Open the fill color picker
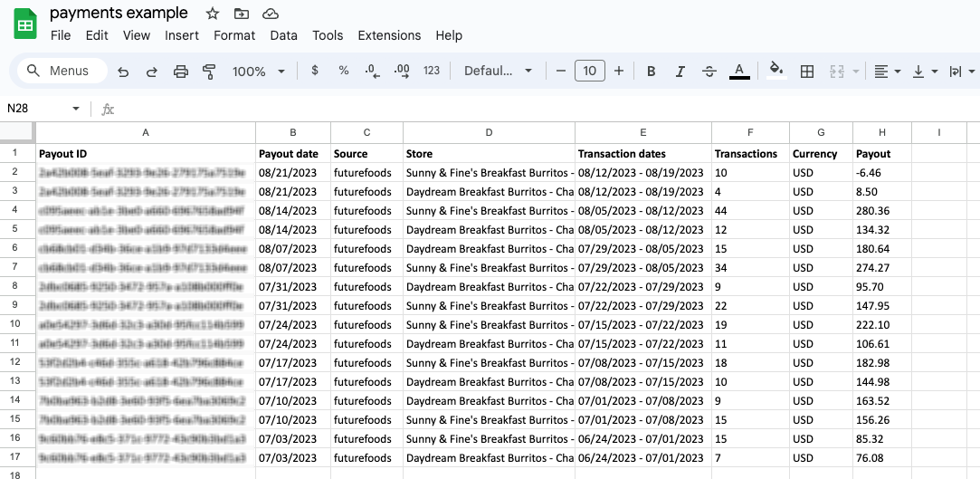This screenshot has width=980, height=479. (775, 71)
